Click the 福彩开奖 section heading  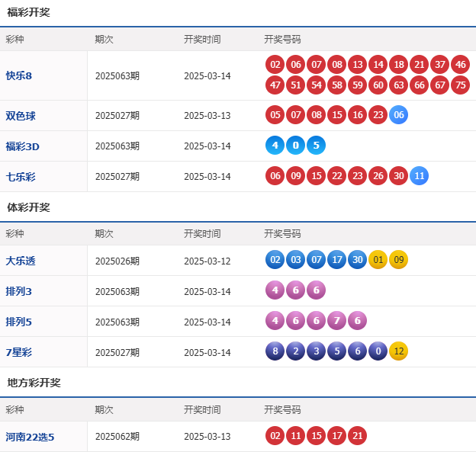[28, 12]
